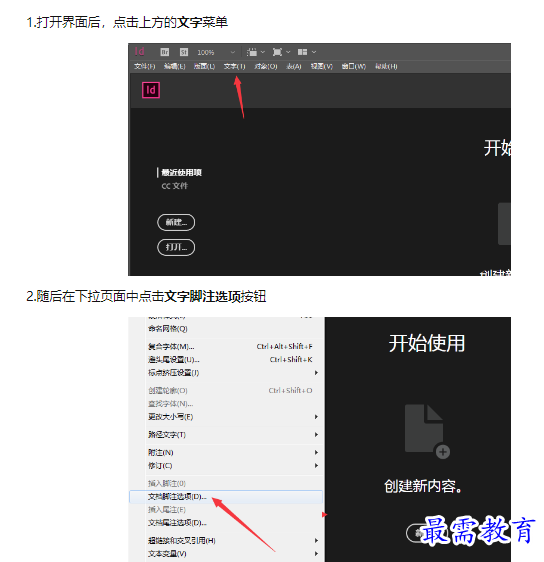Viewport: 544px width, 562px height.
Task: Expand the arrange documents dropdown arrow
Action: 314,52
